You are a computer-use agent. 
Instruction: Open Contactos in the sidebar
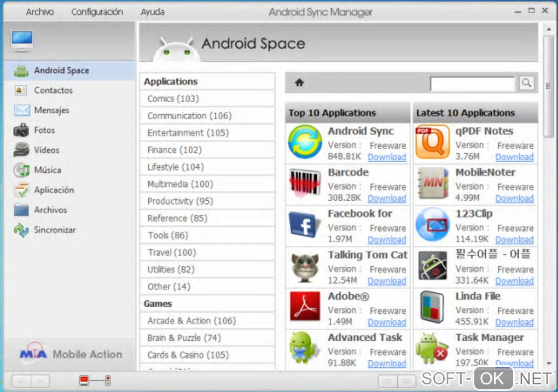pos(69,90)
